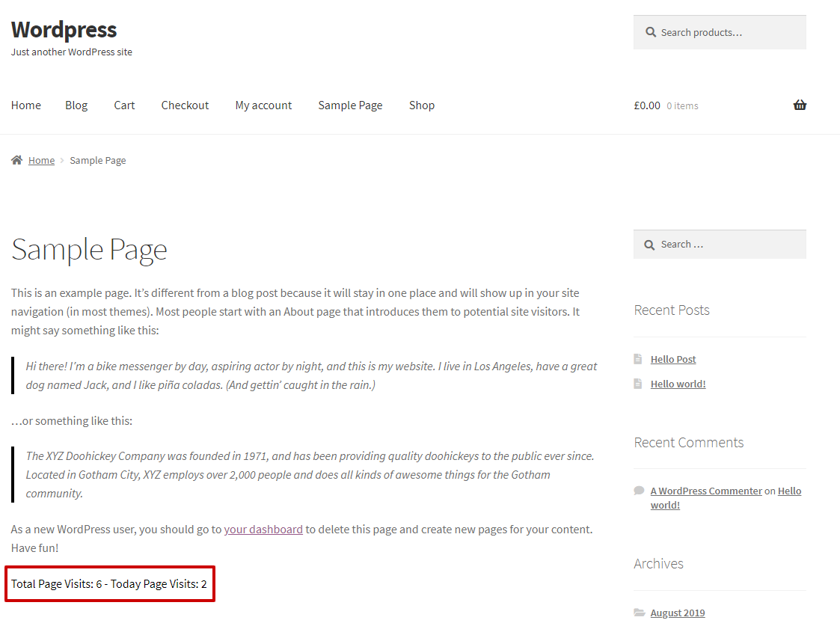Open the Hello Post recent post
The image size is (840, 635).
pyautogui.click(x=673, y=359)
